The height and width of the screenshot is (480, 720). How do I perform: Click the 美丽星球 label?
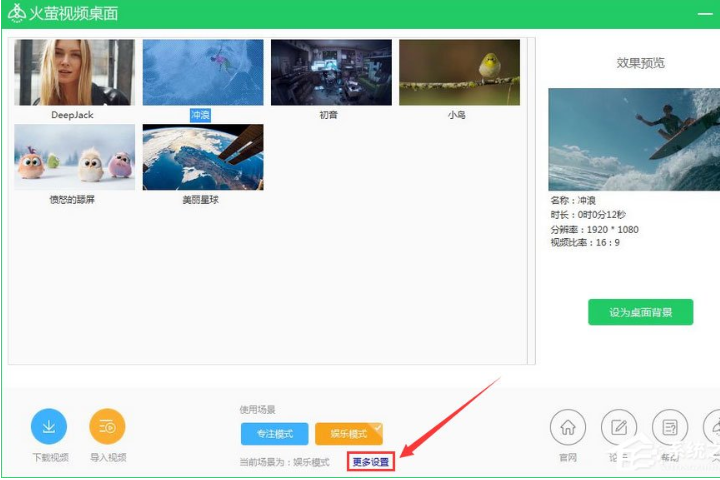(201, 200)
